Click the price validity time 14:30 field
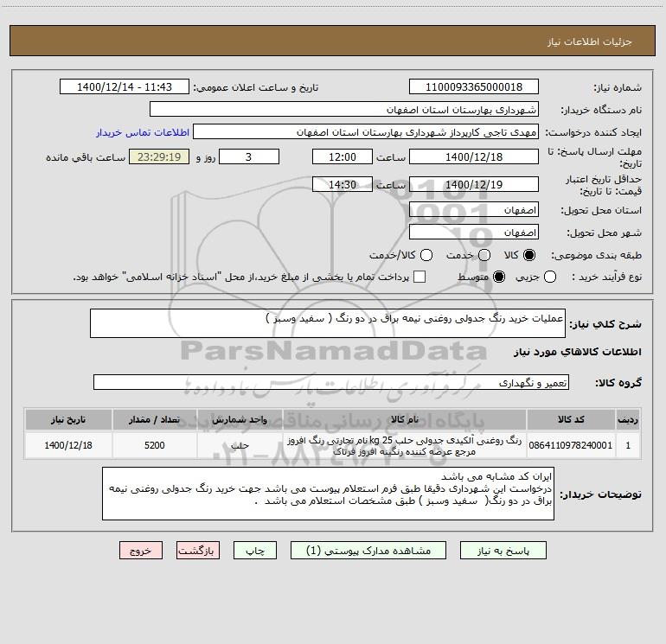The image size is (666, 644). (343, 184)
